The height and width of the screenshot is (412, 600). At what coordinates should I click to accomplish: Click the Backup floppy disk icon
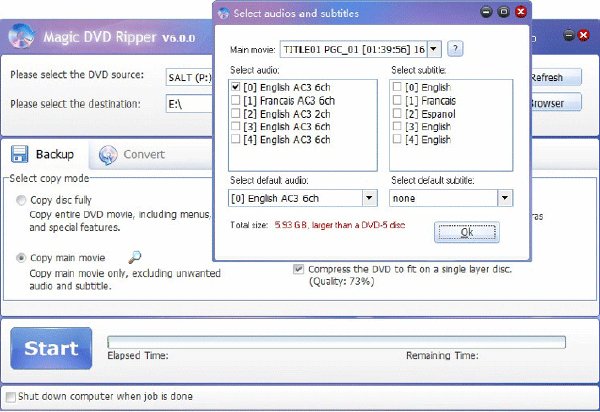(19, 154)
